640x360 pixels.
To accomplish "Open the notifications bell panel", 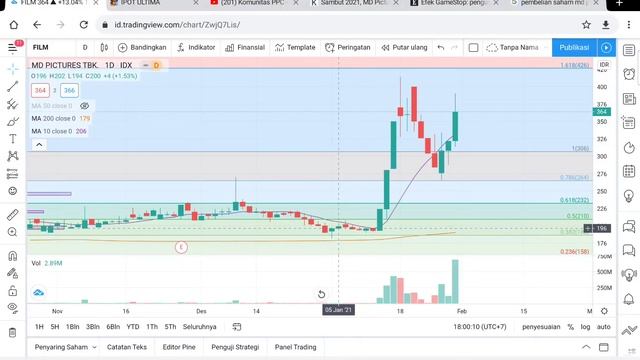I will pos(629,299).
